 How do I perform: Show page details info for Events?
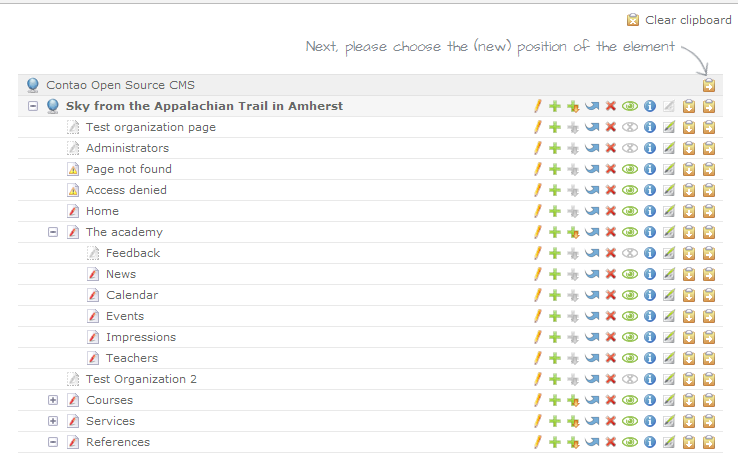tap(649, 316)
